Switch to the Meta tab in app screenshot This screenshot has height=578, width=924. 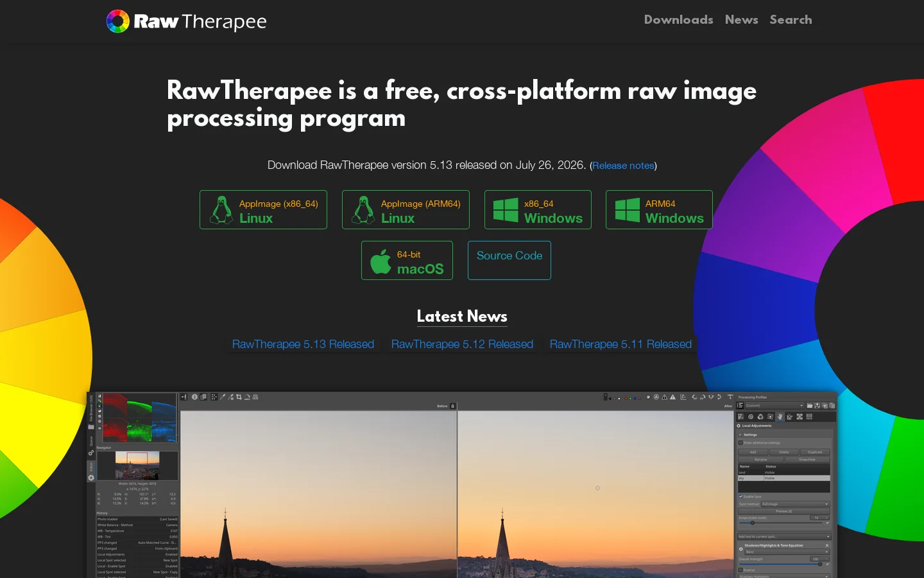coord(809,417)
